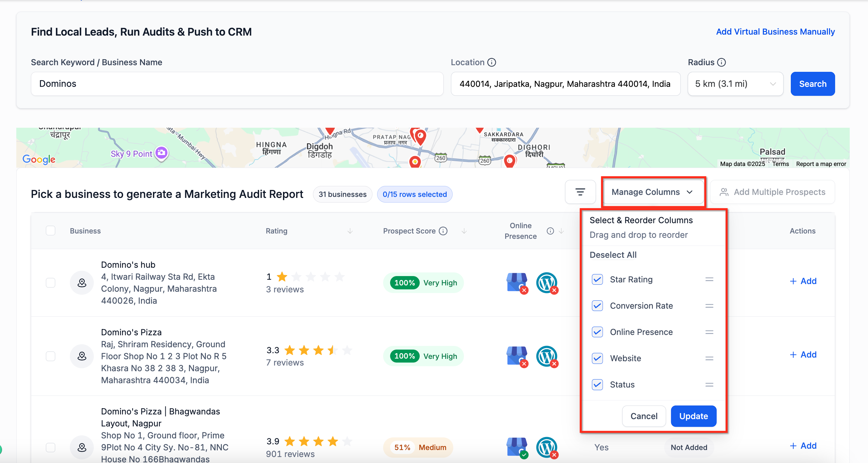Screen dimensions: 868x463
Task: Sort by Rating column arrow
Action: (350, 231)
